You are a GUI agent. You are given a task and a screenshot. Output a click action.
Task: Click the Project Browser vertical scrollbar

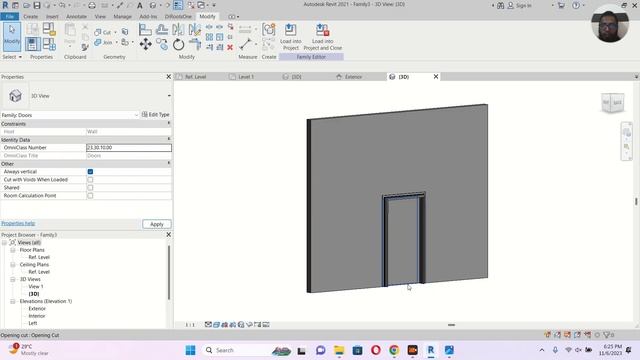[x=169, y=273]
